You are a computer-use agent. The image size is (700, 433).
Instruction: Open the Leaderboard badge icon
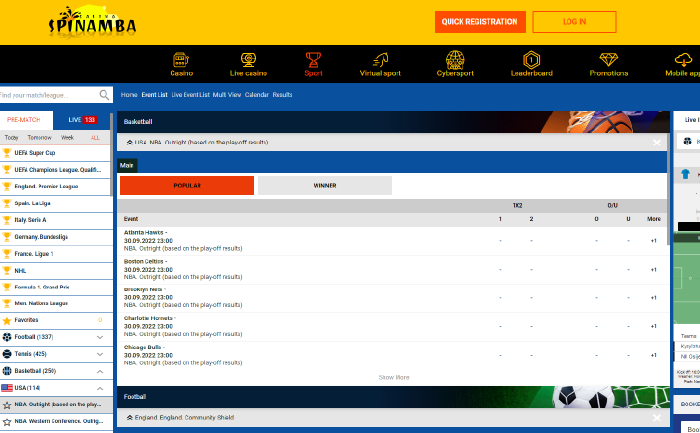pyautogui.click(x=531, y=59)
